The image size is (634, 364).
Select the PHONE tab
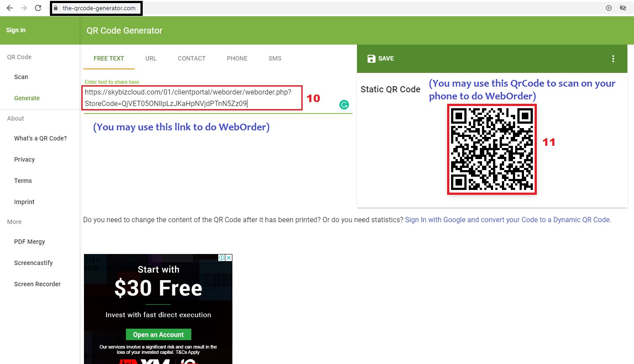(237, 58)
